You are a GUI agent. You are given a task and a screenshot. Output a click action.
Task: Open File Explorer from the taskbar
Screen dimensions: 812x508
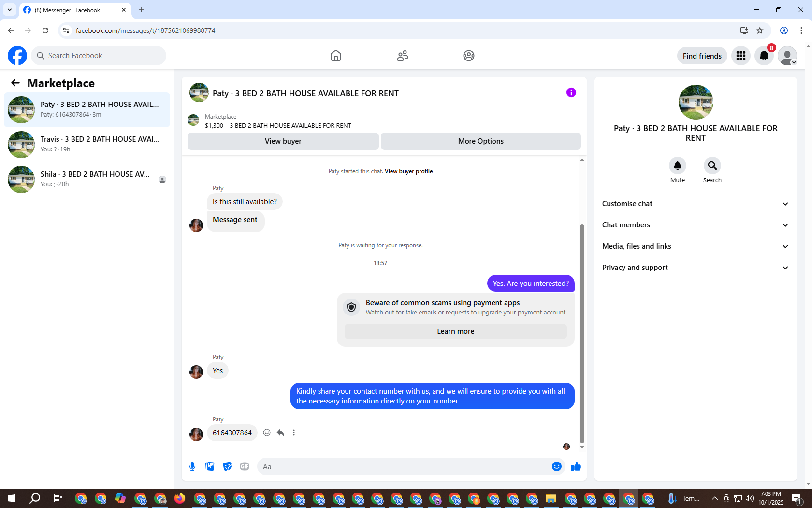(551, 498)
